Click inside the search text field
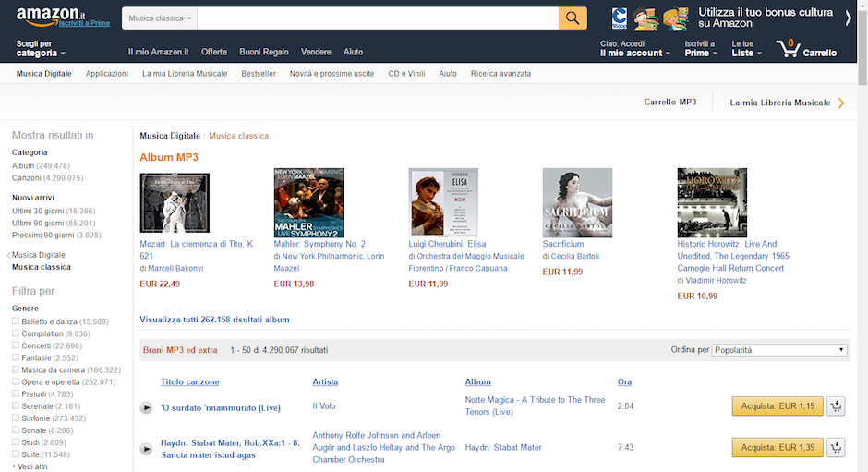This screenshot has height=472, width=868. (x=378, y=18)
